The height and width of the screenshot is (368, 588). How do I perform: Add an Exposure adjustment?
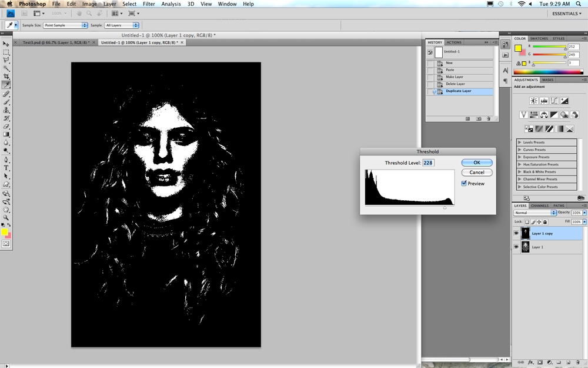(564, 101)
